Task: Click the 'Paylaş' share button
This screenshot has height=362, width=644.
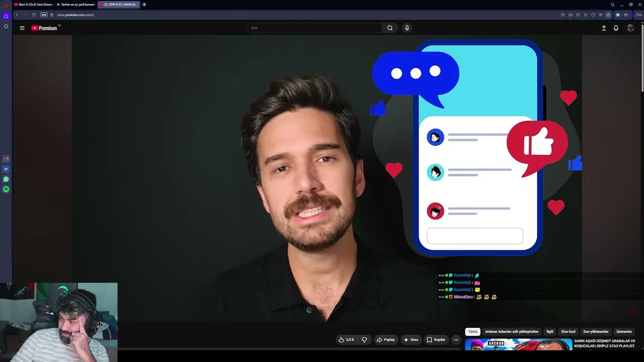Action: 385,340
